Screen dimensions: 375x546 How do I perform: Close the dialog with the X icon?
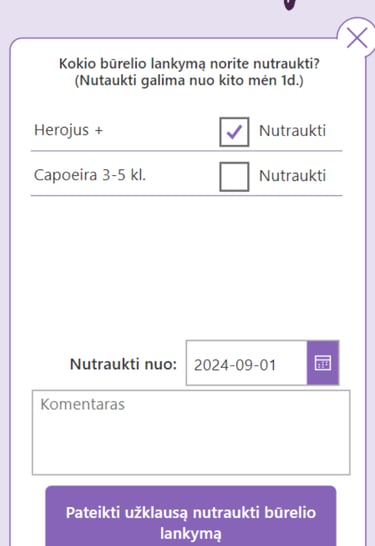357,37
